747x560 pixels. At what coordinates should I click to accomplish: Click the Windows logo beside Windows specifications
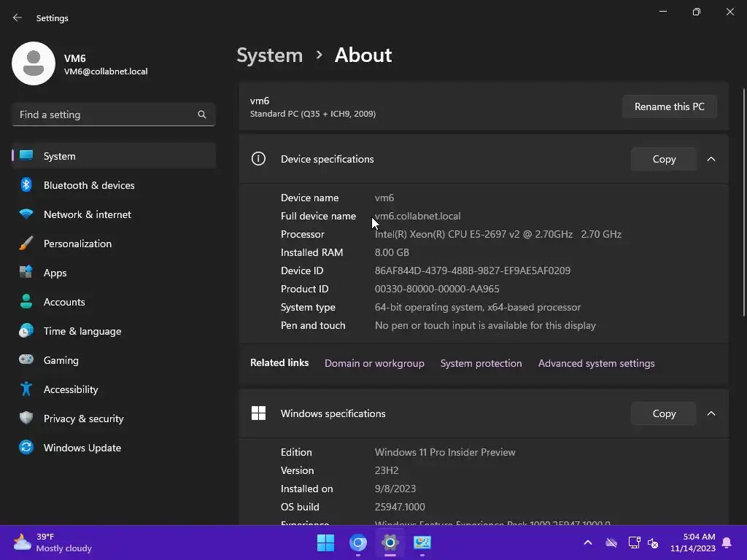point(258,413)
